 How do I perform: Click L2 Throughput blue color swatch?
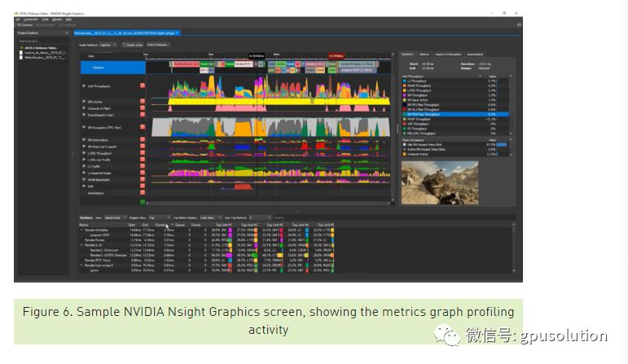pos(405,81)
